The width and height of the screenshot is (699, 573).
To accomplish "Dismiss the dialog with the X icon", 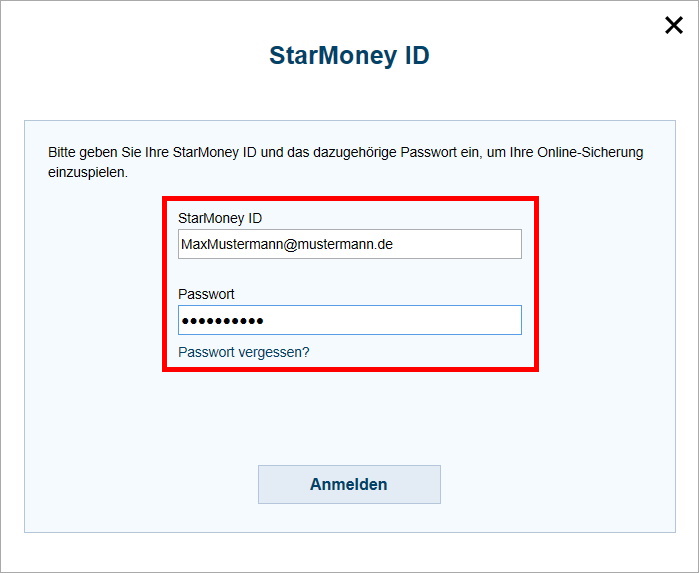I will coord(674,26).
